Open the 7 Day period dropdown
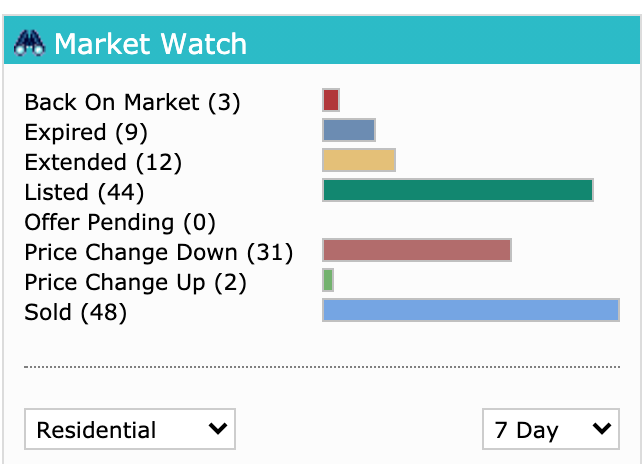Viewport: 644px width, 464px height. coord(551,429)
